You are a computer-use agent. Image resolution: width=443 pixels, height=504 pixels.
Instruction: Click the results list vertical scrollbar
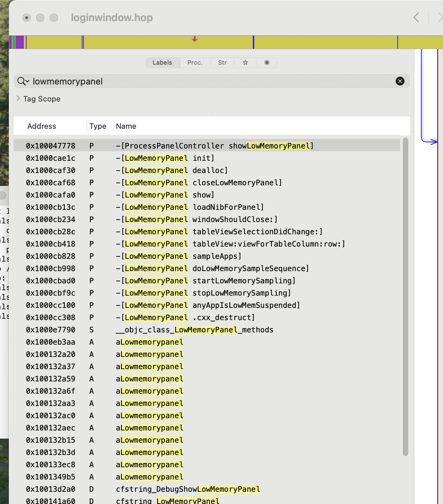pyautogui.click(x=405, y=296)
